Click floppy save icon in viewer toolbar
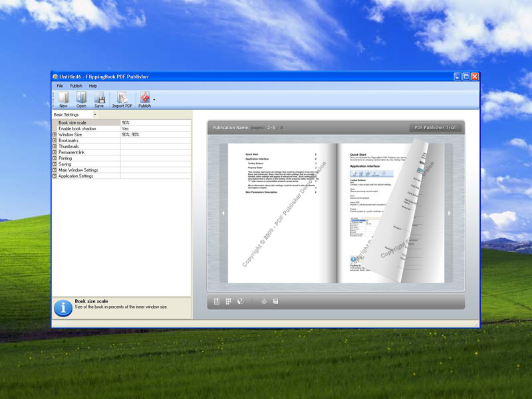The height and width of the screenshot is (399, 532). click(275, 301)
